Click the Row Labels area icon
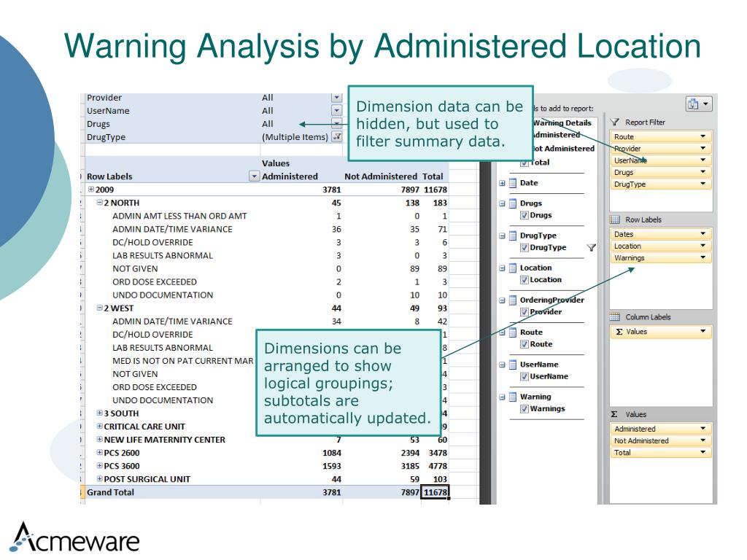The height and width of the screenshot is (560, 747). click(615, 219)
